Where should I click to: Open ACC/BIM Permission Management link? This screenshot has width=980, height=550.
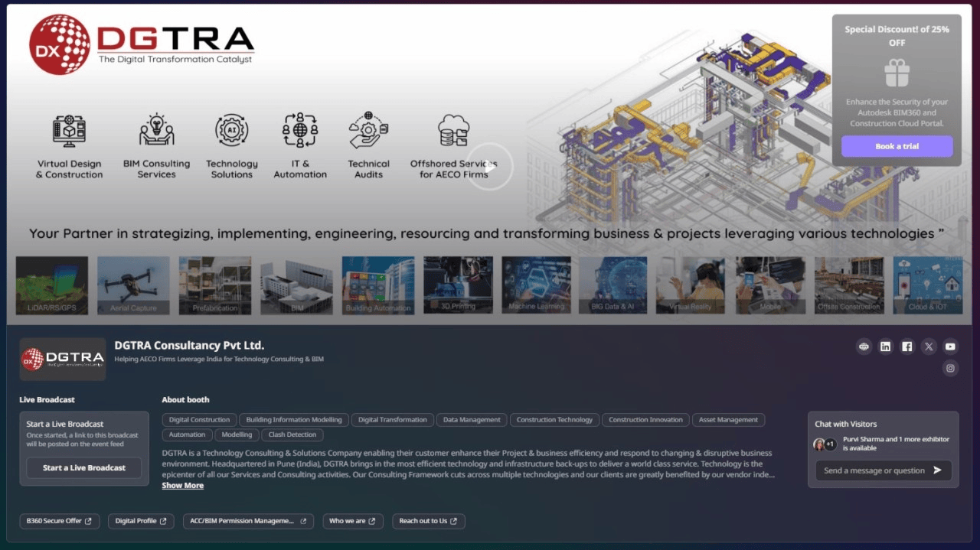point(248,521)
